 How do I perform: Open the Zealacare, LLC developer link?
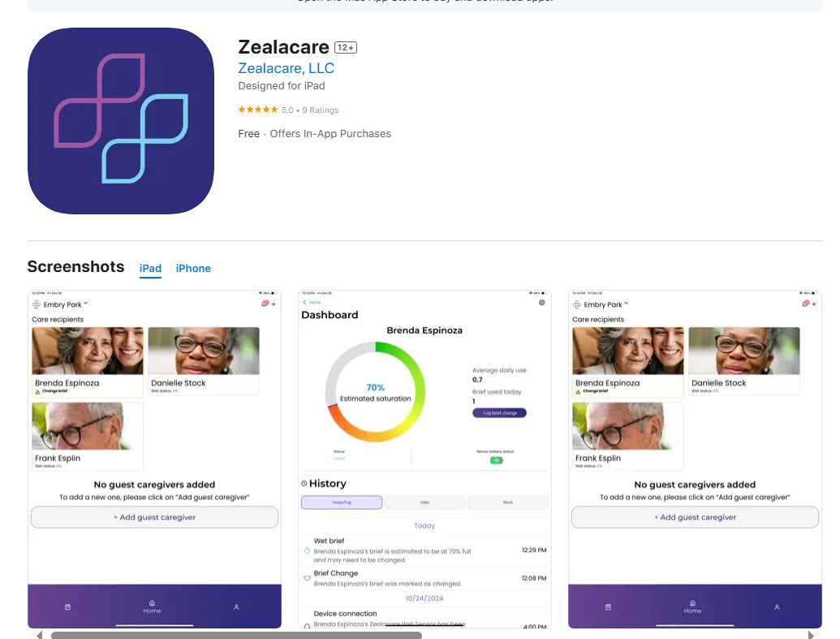(x=286, y=68)
